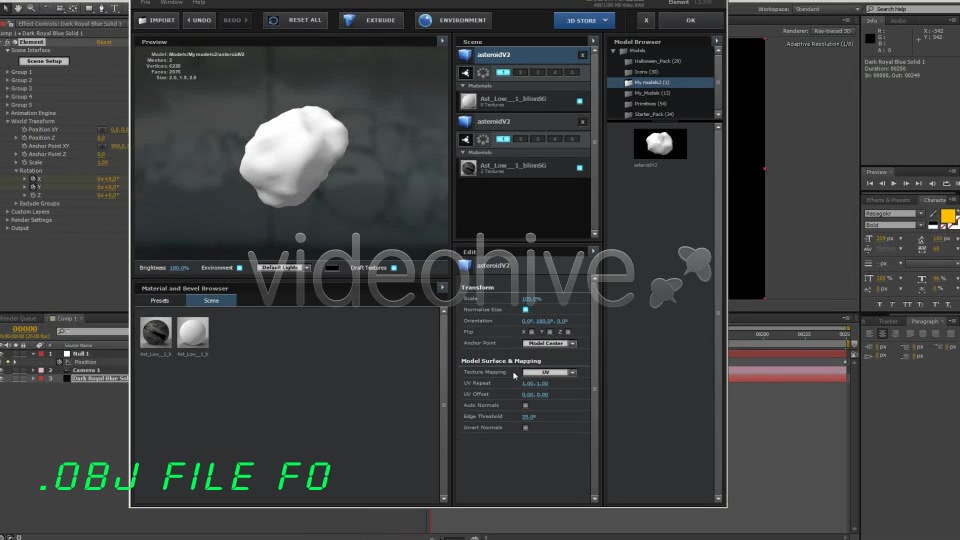The width and height of the screenshot is (960, 540).
Task: Click the replace model icon of second asteroidV2
Action: point(466,140)
